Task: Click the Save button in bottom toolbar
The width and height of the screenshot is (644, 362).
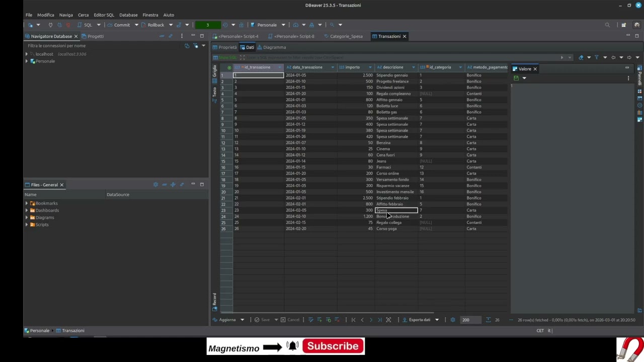Action: [x=262, y=320]
